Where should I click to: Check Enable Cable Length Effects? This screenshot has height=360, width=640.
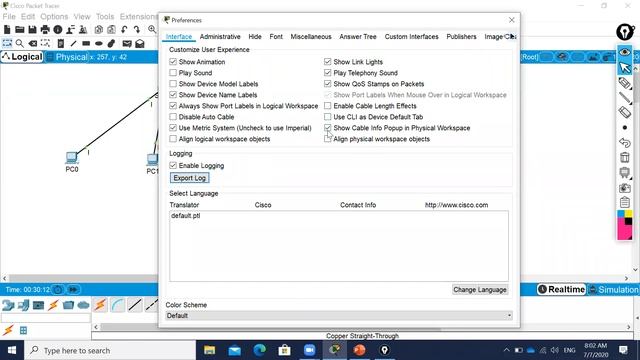click(327, 106)
